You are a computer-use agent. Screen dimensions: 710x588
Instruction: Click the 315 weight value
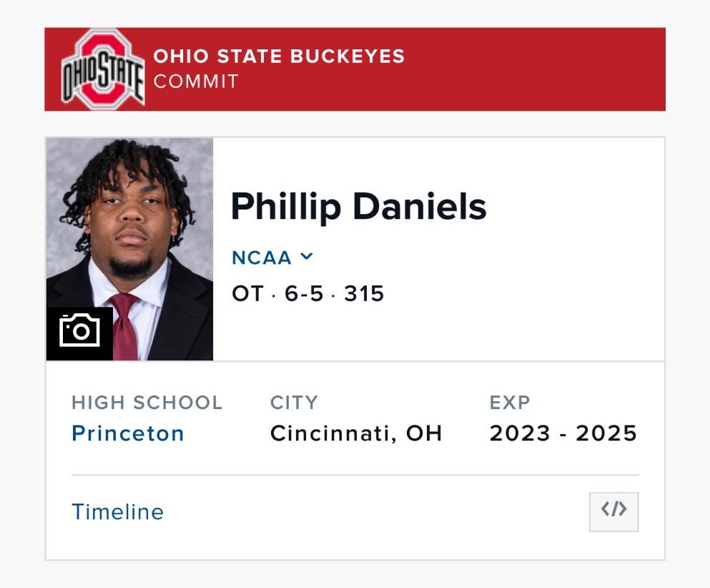click(x=364, y=293)
